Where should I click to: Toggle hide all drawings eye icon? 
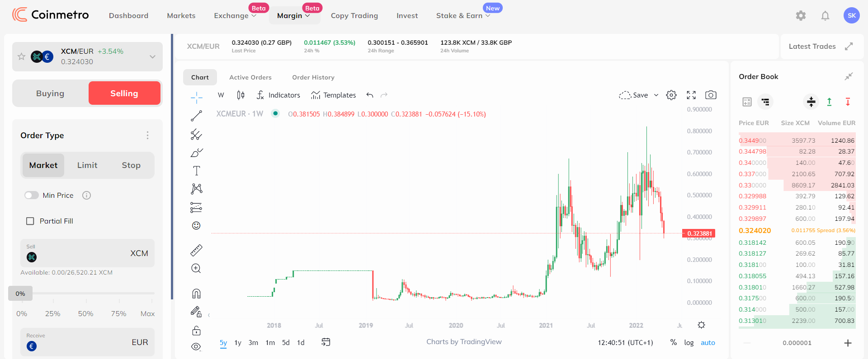pos(196,347)
